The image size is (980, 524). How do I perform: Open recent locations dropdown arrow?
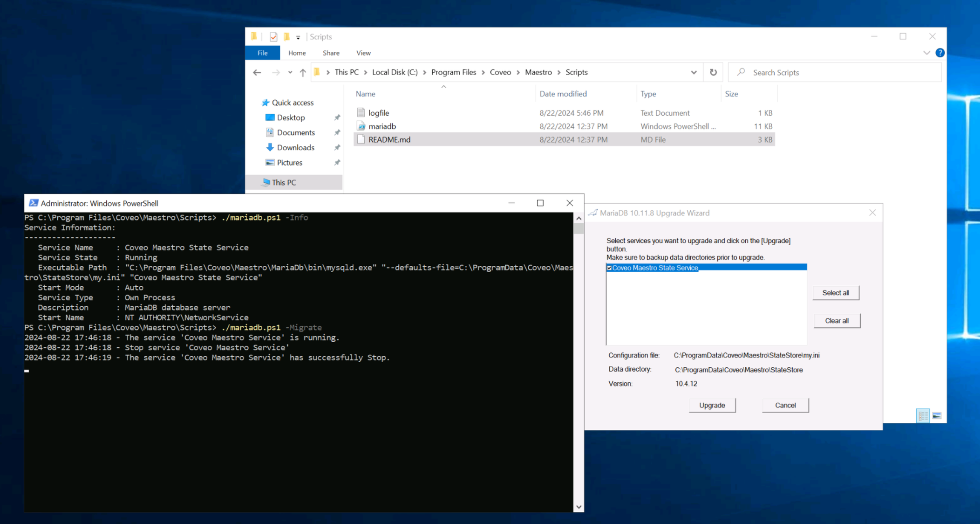[x=290, y=72]
